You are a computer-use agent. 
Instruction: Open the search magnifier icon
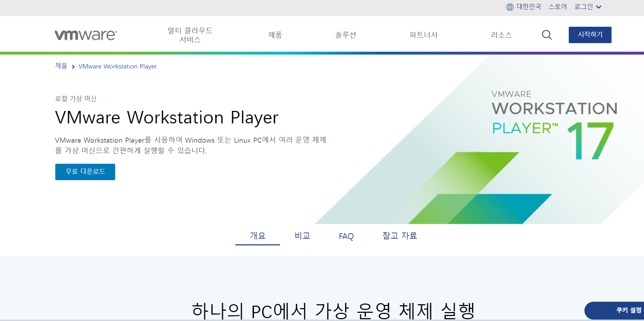[547, 35]
